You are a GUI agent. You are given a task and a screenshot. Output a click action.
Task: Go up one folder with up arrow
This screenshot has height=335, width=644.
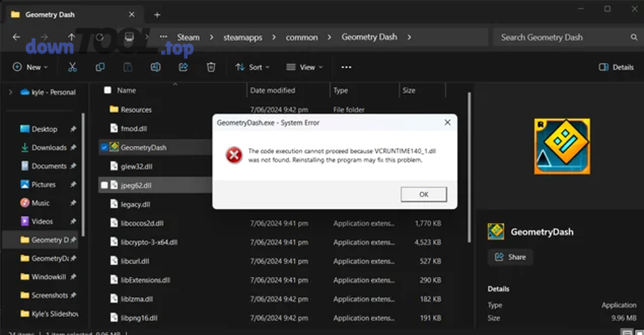72,37
